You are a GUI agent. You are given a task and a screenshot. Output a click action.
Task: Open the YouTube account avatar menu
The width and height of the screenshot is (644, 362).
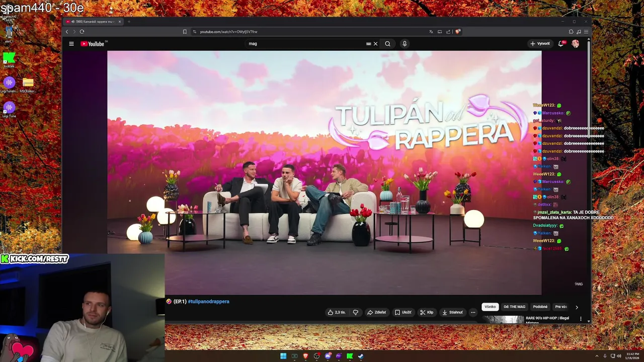(x=575, y=44)
